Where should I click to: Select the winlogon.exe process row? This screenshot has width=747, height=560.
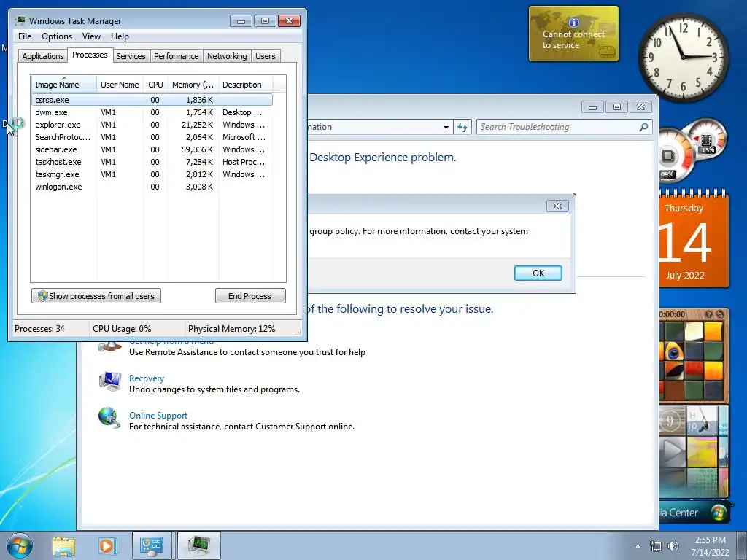coord(152,187)
